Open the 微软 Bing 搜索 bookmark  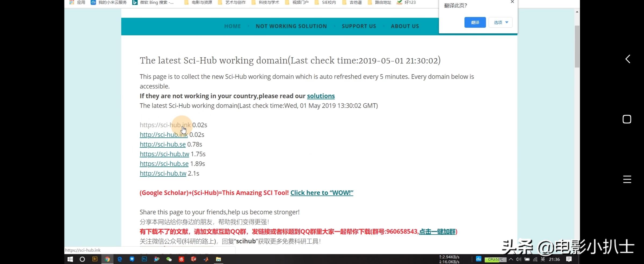[153, 2]
